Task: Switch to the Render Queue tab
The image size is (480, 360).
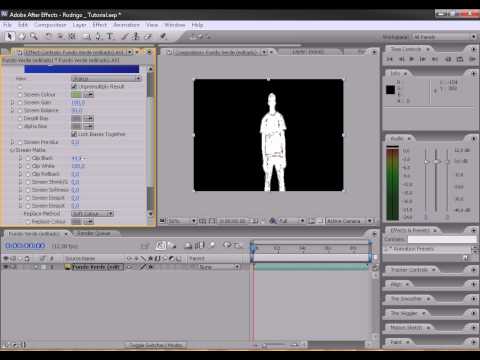Action: coord(93,234)
